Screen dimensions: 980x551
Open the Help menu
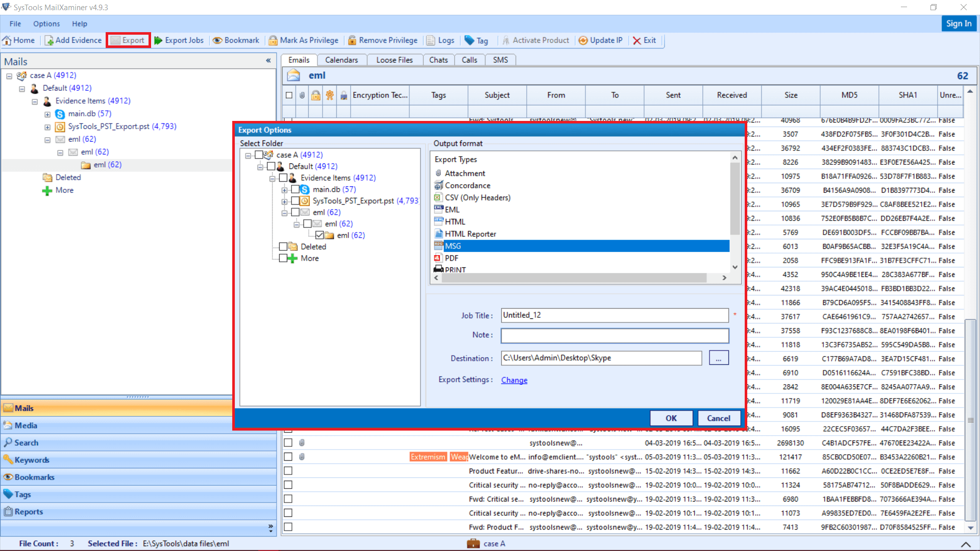(x=80, y=23)
